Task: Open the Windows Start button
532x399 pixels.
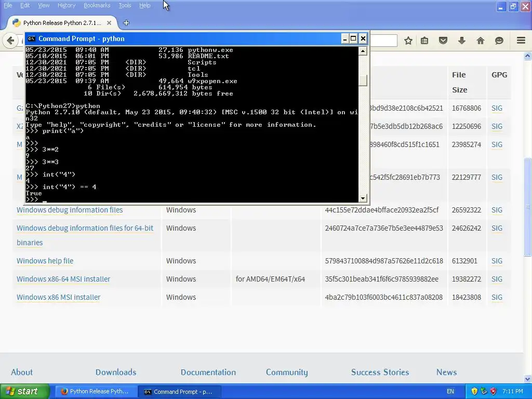Action: click(25, 391)
